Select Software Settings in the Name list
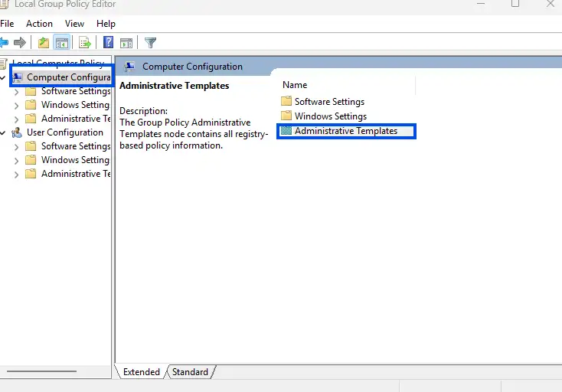The width and height of the screenshot is (562, 392). tap(329, 102)
